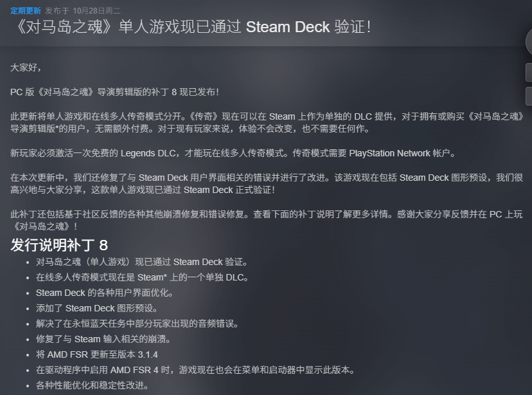This screenshot has width=532, height=395.
Task: Select the bullet Steam Deck 的各种用户界面优化
Action: tap(105, 293)
